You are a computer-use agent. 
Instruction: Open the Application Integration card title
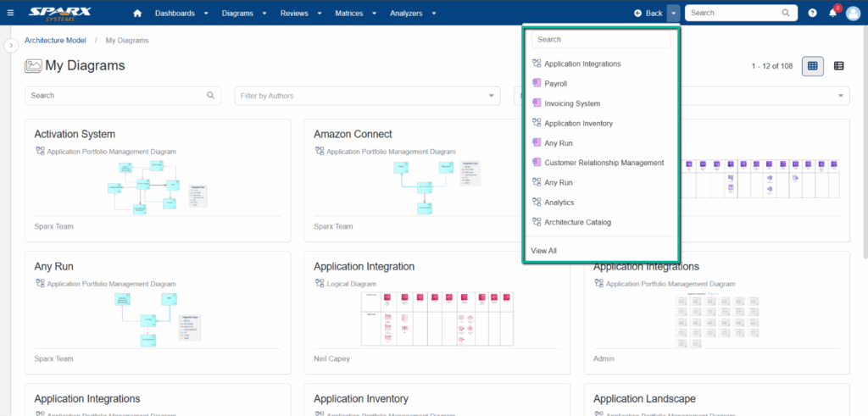(x=364, y=267)
